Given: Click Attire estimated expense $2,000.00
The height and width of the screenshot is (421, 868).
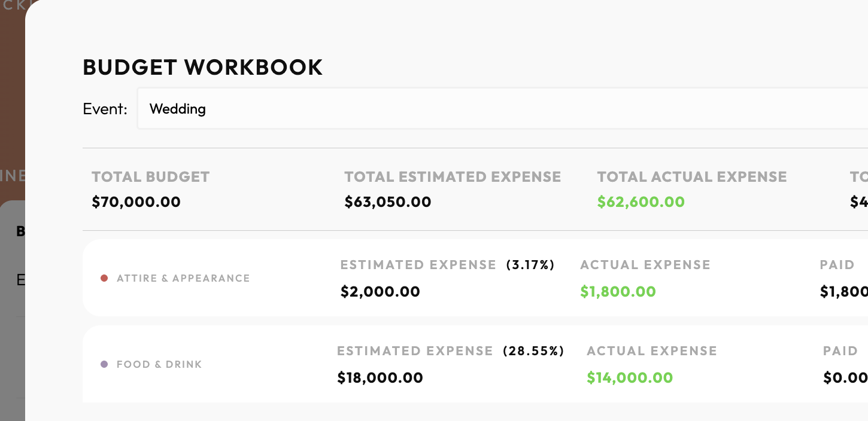Looking at the screenshot, I should pyautogui.click(x=380, y=292).
